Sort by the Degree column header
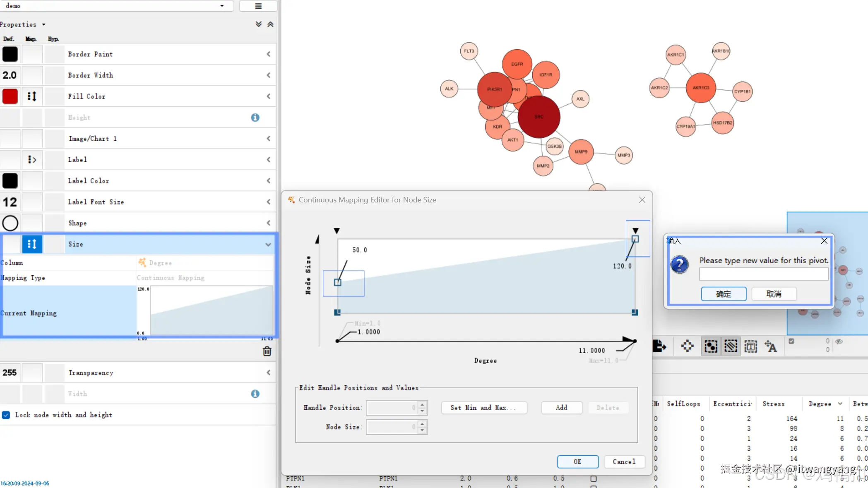868x488 pixels. point(820,404)
